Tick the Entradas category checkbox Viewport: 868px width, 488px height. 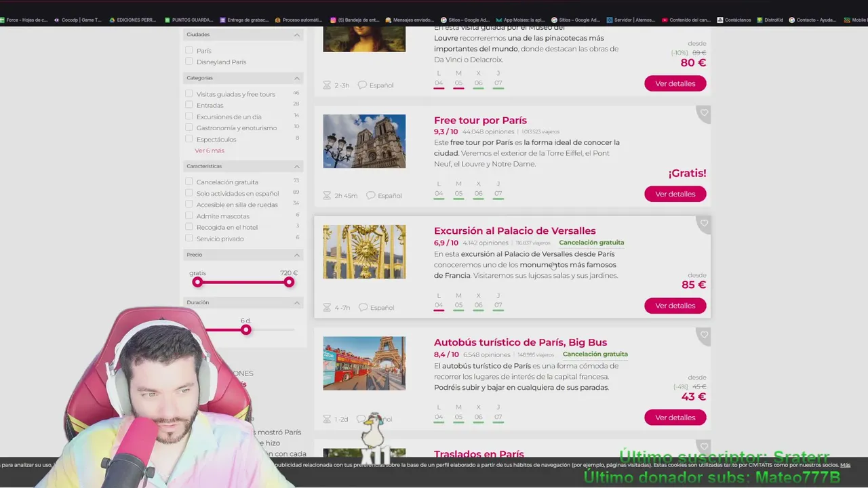(x=189, y=105)
